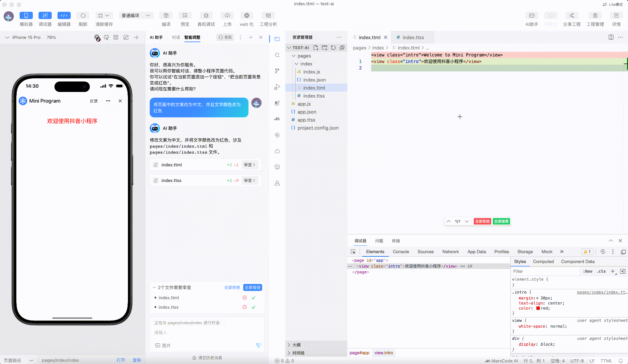Collapse the pages folder
628x364 pixels.
tap(294, 56)
